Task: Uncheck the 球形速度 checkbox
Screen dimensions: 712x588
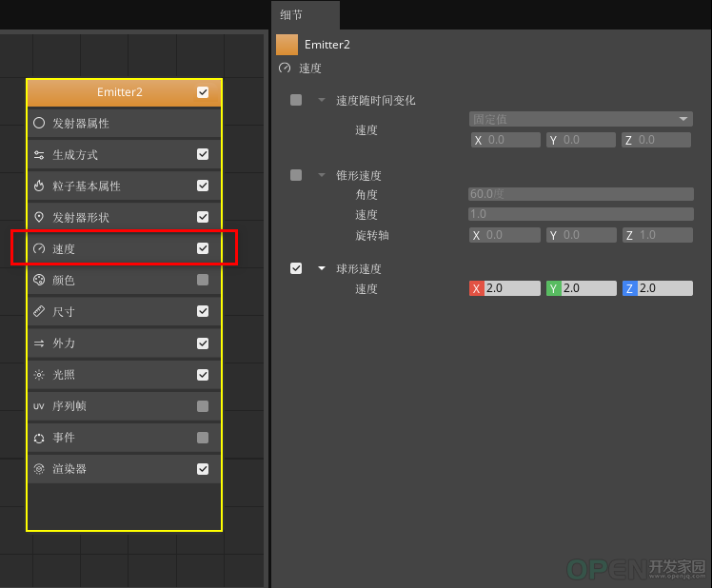Action: (296, 269)
